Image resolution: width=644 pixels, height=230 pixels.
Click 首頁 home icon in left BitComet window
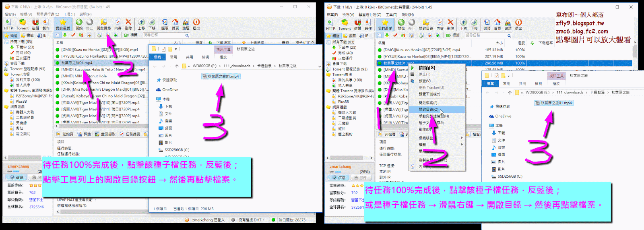[x=175, y=24]
